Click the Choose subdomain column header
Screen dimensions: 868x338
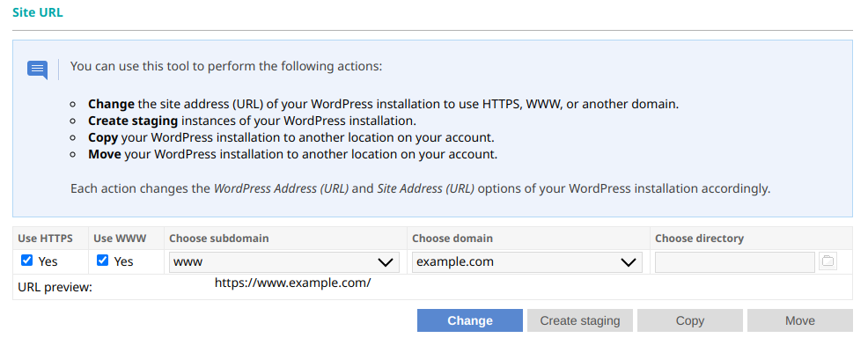point(218,239)
